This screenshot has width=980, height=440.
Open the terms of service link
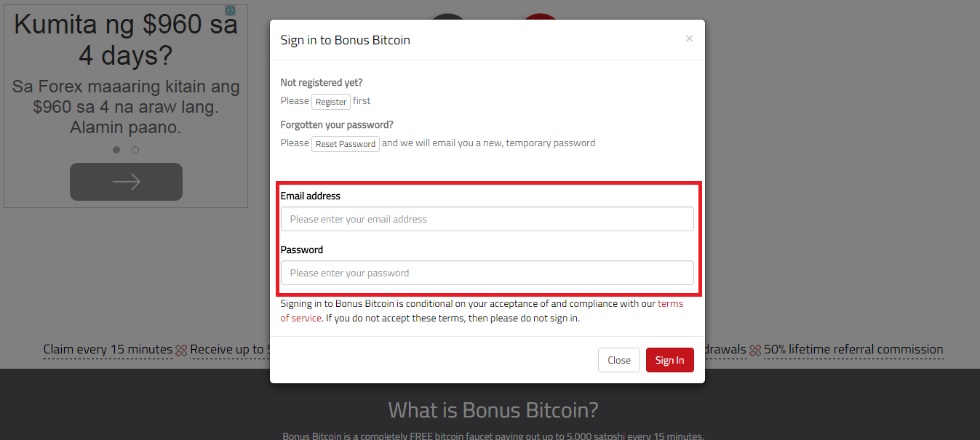(482, 311)
